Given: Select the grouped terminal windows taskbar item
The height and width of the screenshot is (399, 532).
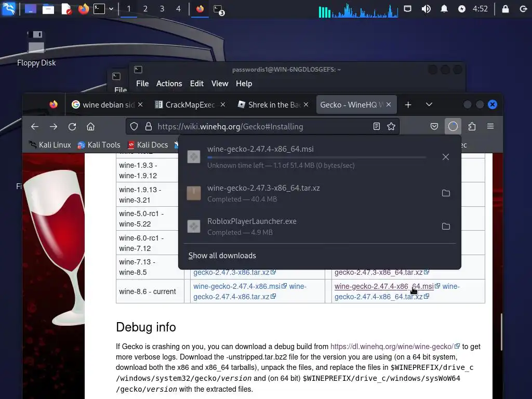Looking at the screenshot, I should 218,9.
